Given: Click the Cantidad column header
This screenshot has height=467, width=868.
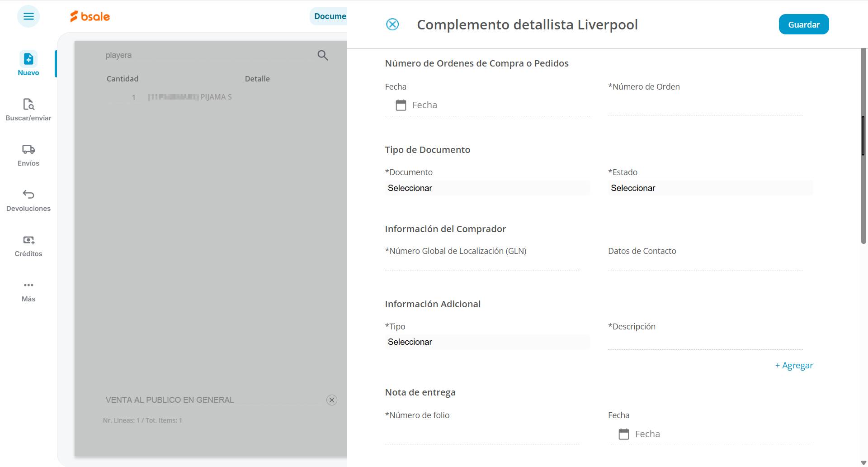Looking at the screenshot, I should [123, 79].
